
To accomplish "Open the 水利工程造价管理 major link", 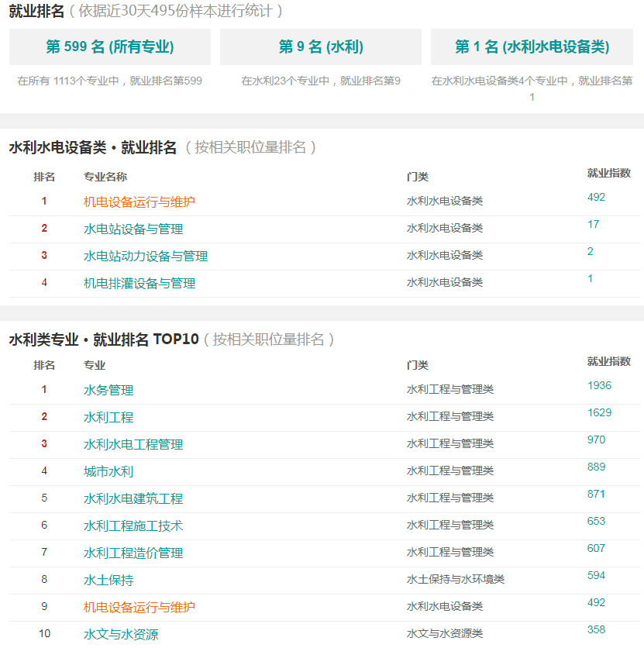I will click(133, 553).
